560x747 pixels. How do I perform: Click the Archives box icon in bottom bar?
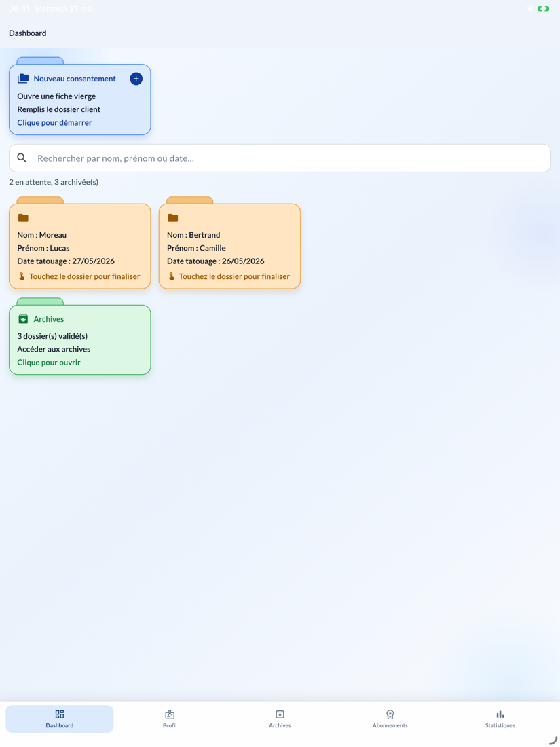point(280,714)
